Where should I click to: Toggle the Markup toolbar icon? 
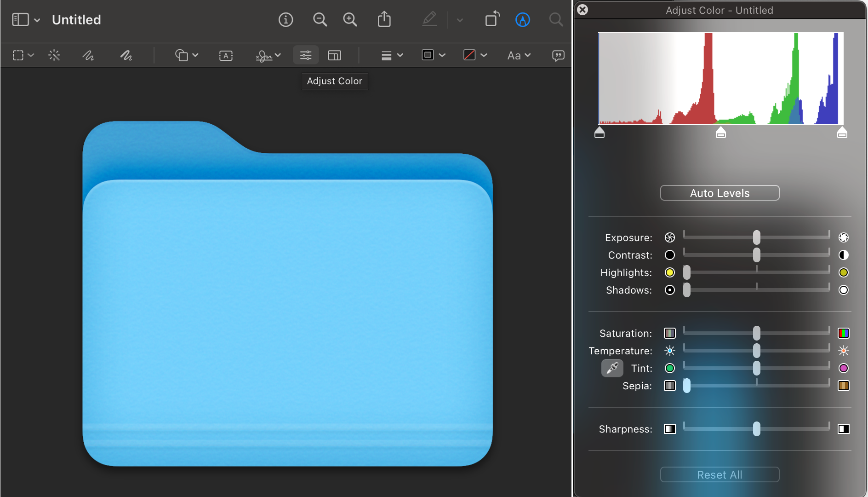click(x=523, y=20)
